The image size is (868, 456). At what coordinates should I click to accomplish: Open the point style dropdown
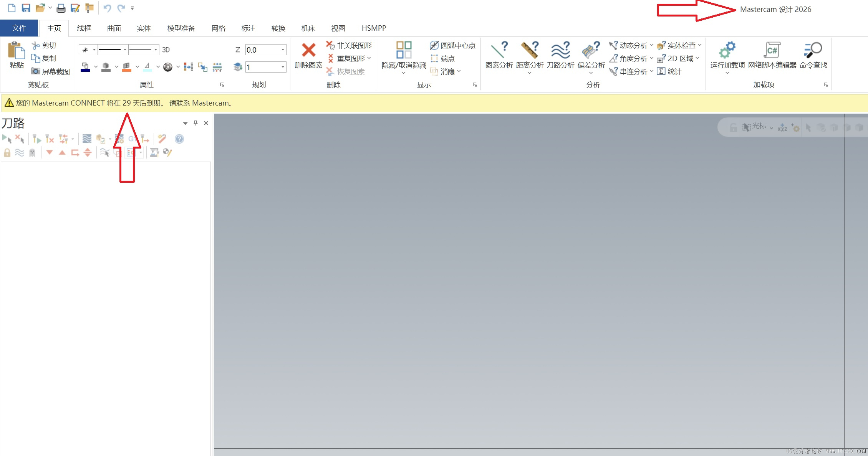point(94,50)
